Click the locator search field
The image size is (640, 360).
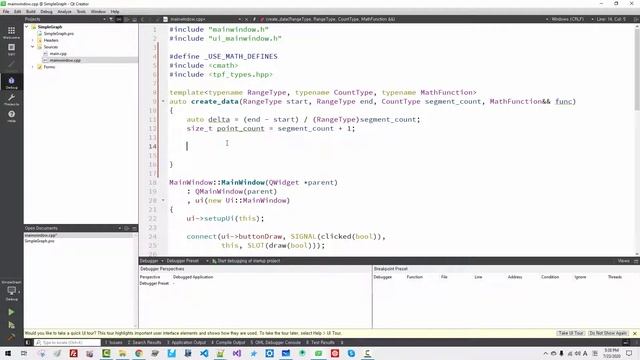[67, 342]
